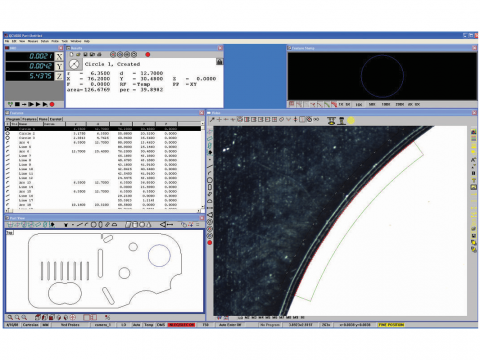The image size is (480, 360).
Task: Select the circle measure tool in Part View toolbar
Action: (x=94, y=225)
